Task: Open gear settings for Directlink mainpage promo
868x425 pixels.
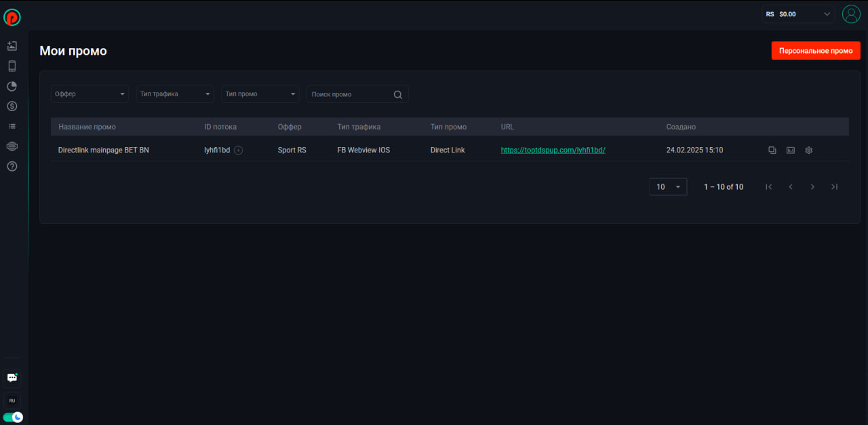Action: tap(808, 150)
